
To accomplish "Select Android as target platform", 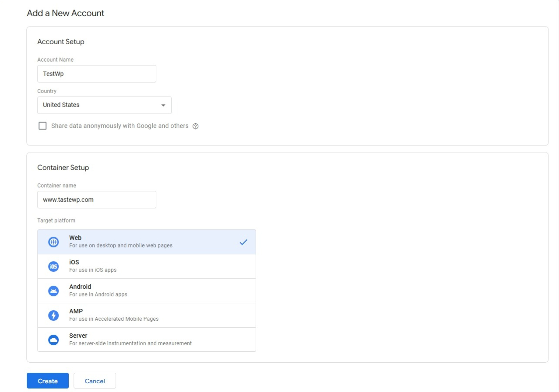I will click(x=147, y=291).
